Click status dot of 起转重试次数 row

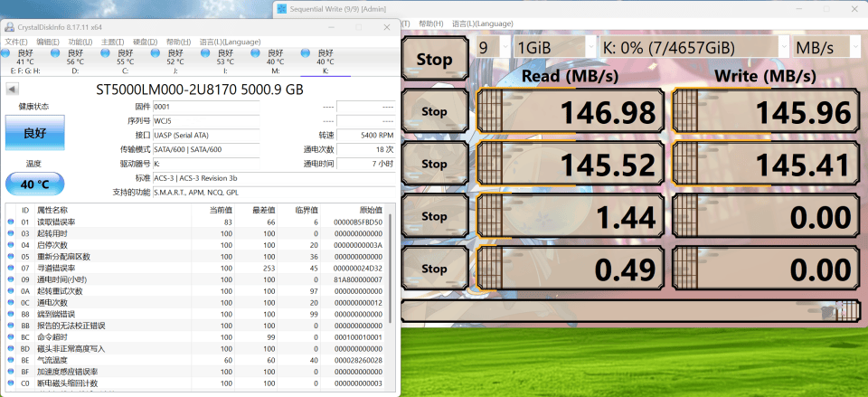(x=11, y=291)
